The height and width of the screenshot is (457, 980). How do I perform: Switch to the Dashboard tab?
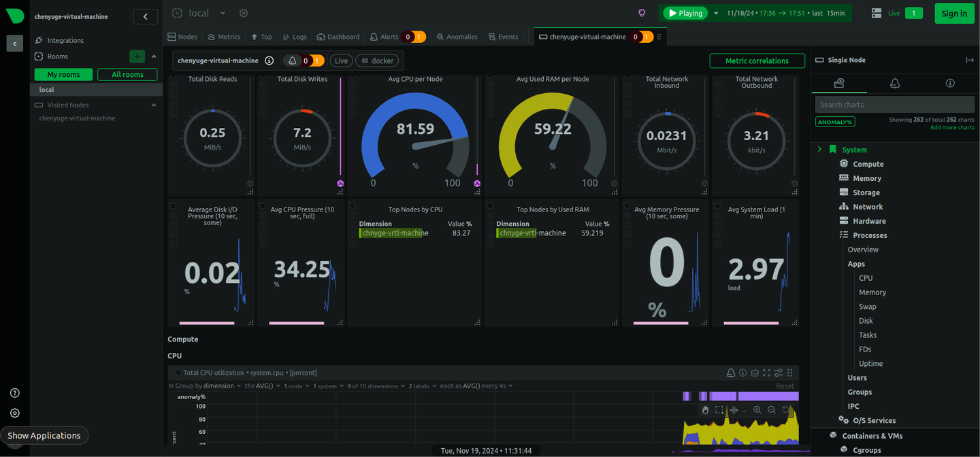[x=338, y=37]
